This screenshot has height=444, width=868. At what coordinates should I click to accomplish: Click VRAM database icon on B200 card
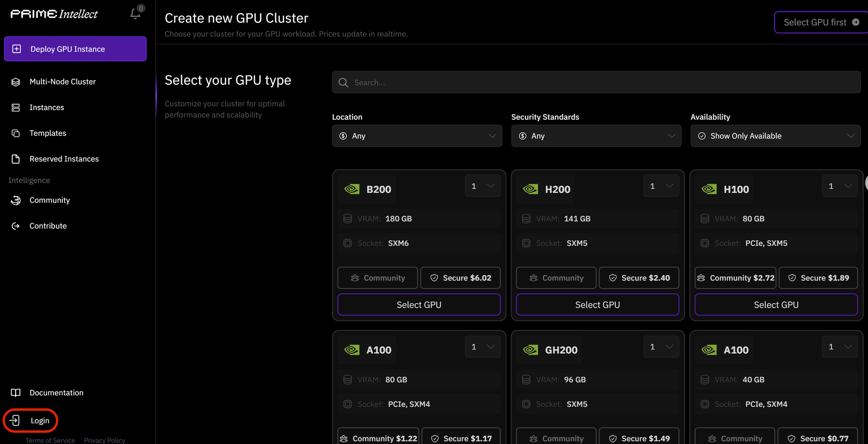[x=348, y=219]
